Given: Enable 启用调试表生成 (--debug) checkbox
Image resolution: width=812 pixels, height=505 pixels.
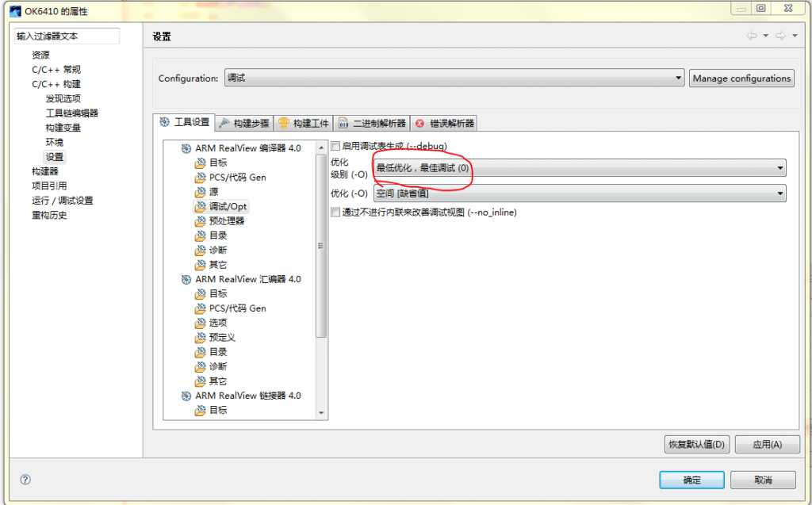Looking at the screenshot, I should coord(335,146).
